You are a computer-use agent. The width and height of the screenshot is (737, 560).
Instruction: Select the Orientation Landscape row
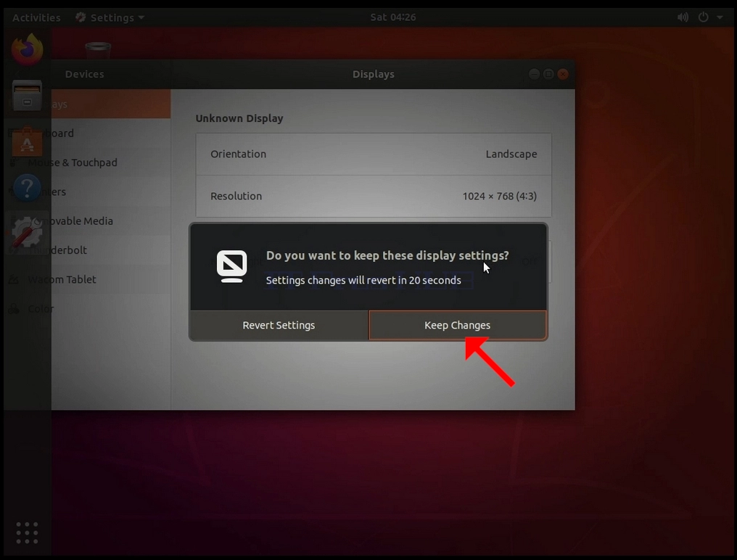click(374, 155)
